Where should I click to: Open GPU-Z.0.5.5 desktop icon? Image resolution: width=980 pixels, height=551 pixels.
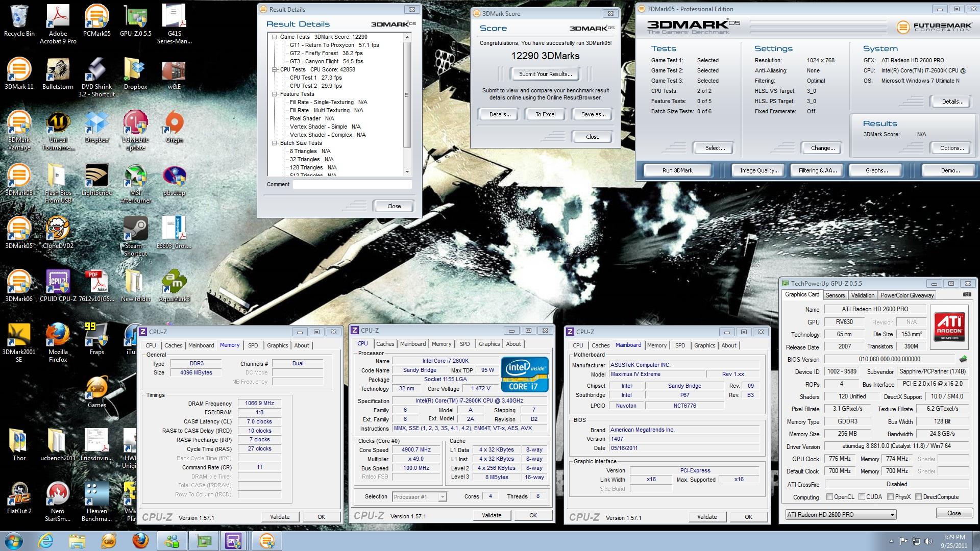tap(136, 20)
